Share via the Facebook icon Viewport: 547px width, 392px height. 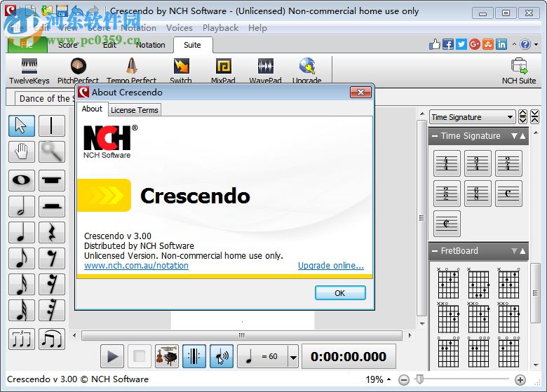click(448, 44)
